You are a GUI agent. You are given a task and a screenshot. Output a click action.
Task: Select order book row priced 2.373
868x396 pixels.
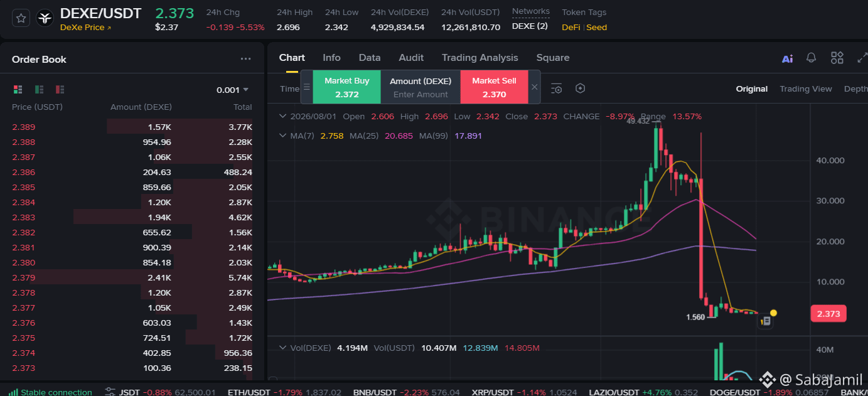132,368
